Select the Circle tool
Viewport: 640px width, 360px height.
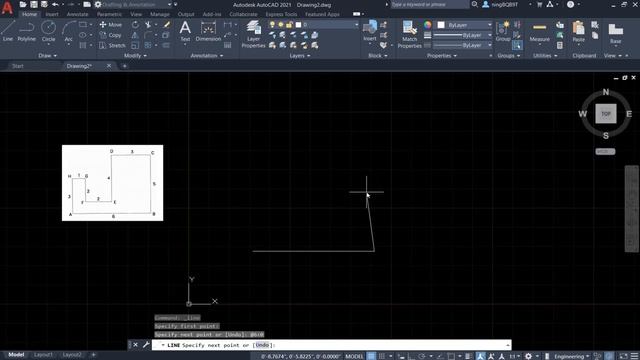[48, 31]
